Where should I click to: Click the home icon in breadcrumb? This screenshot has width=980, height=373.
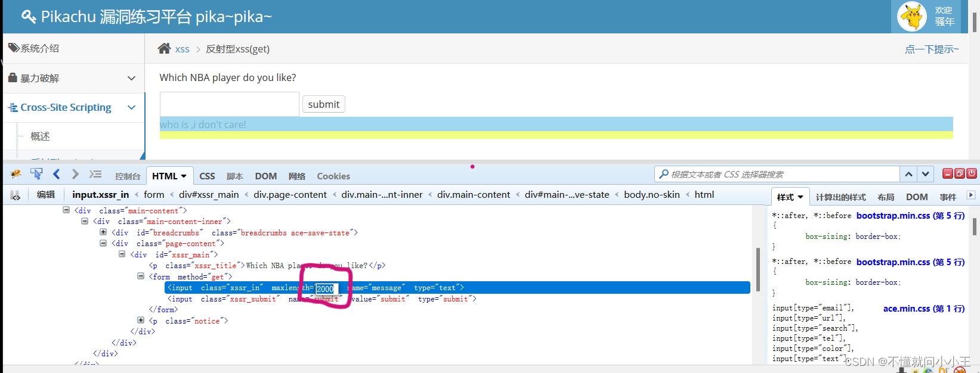(x=164, y=48)
